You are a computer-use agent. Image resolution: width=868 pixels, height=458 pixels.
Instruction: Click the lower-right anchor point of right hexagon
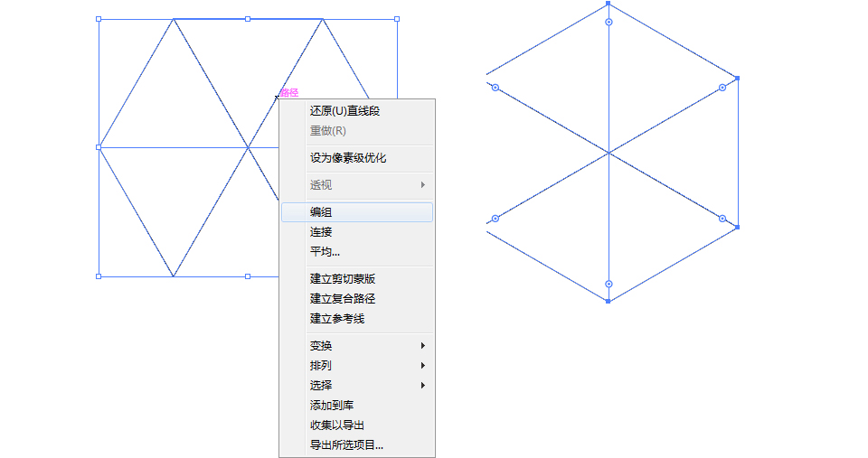click(x=738, y=227)
